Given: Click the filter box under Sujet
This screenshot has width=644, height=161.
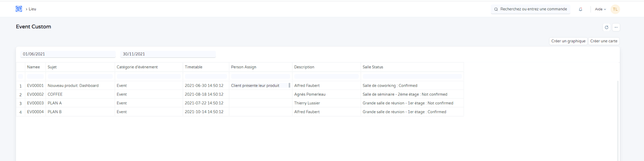Looking at the screenshot, I should coord(80,76).
